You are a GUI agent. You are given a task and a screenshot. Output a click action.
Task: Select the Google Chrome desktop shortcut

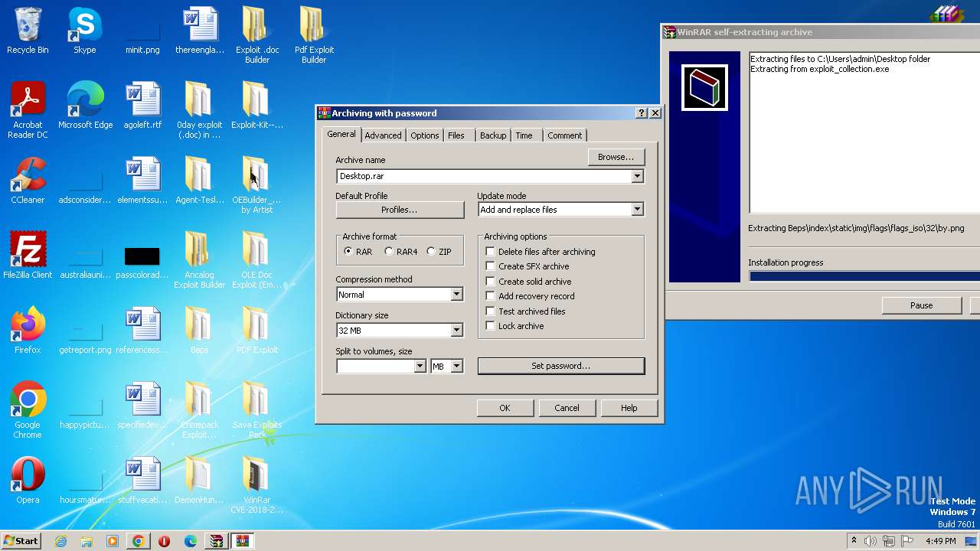[28, 410]
